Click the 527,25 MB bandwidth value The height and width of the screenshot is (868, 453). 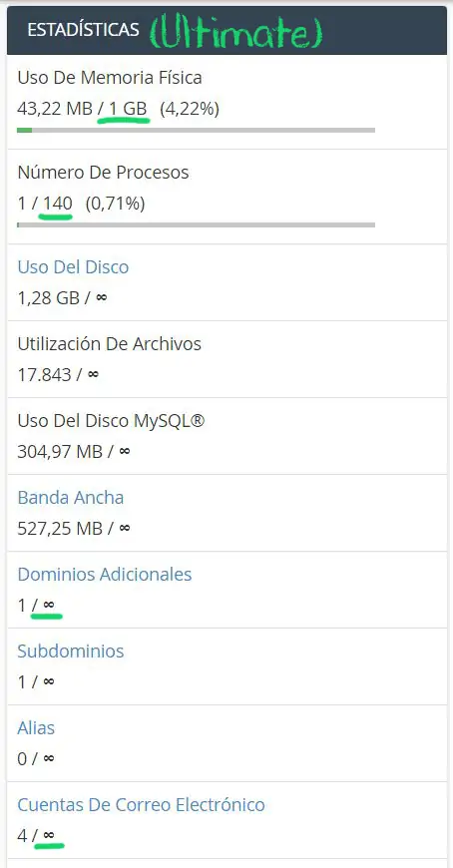60,528
